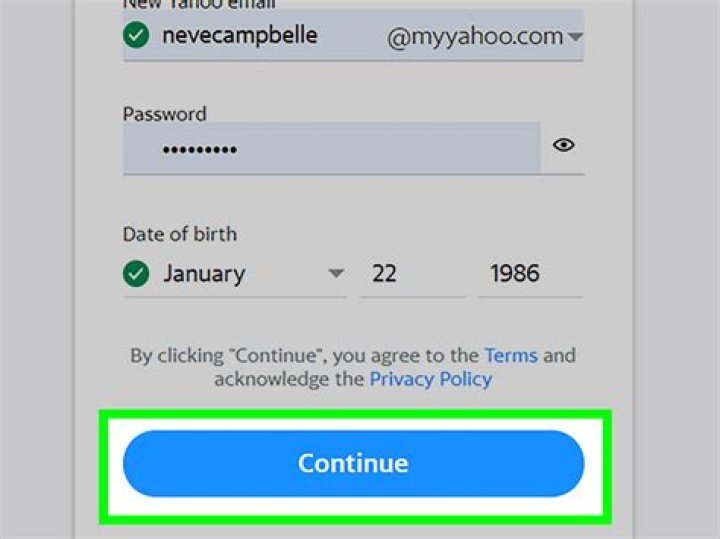Show the password using the eye icon

pyautogui.click(x=564, y=145)
